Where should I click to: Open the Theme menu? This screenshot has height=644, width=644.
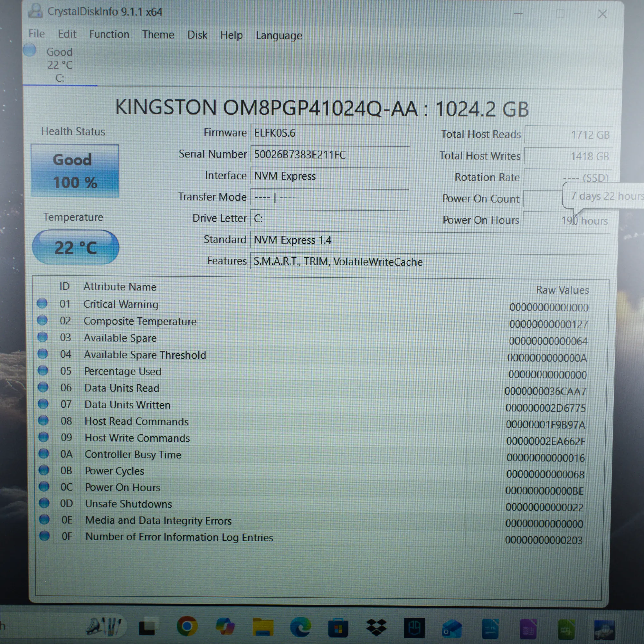pyautogui.click(x=158, y=35)
